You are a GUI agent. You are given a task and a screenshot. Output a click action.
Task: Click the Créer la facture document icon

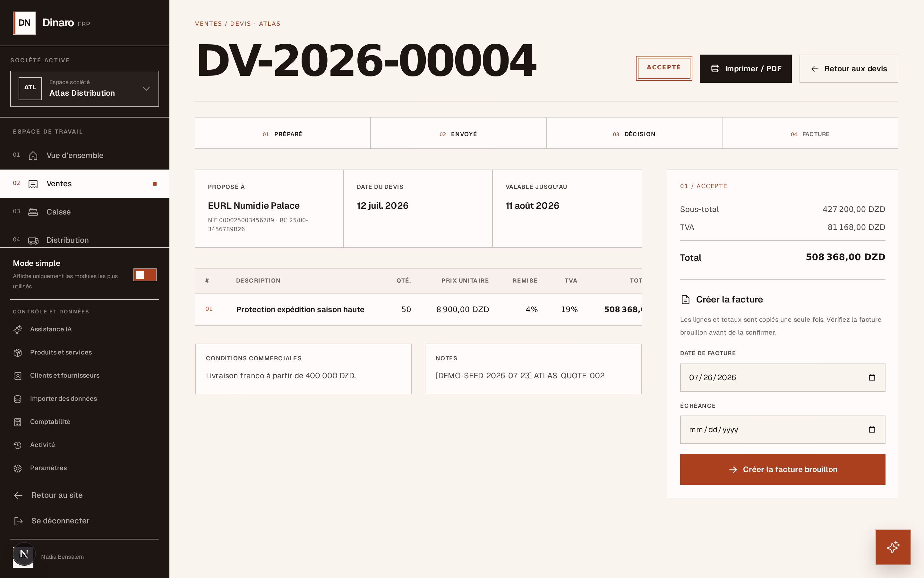point(686,300)
